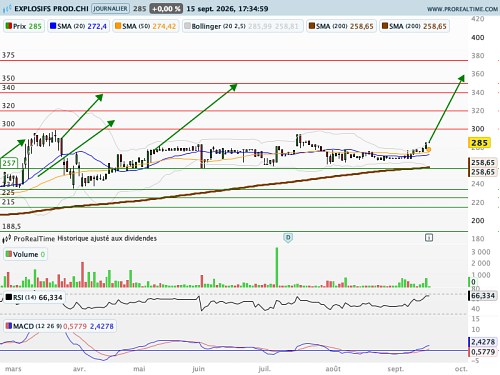Click the black RSI color swatch
Screen dimensions: 500x375
(9, 297)
